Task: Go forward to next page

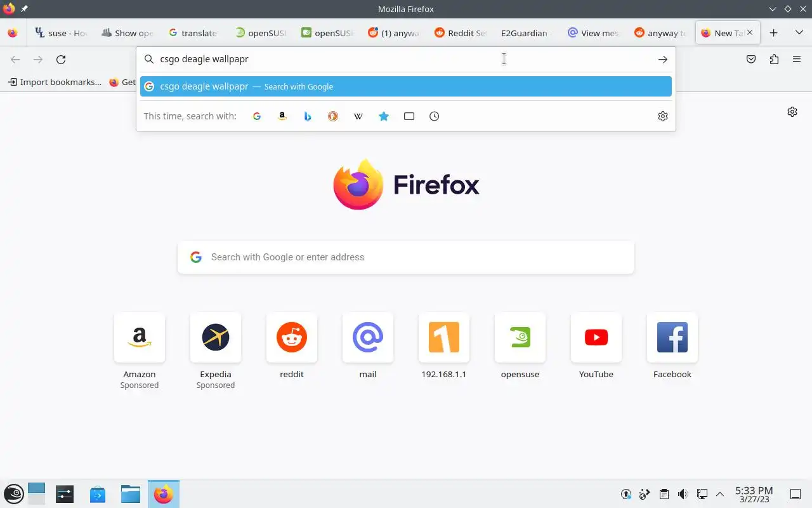Action: (x=38, y=59)
